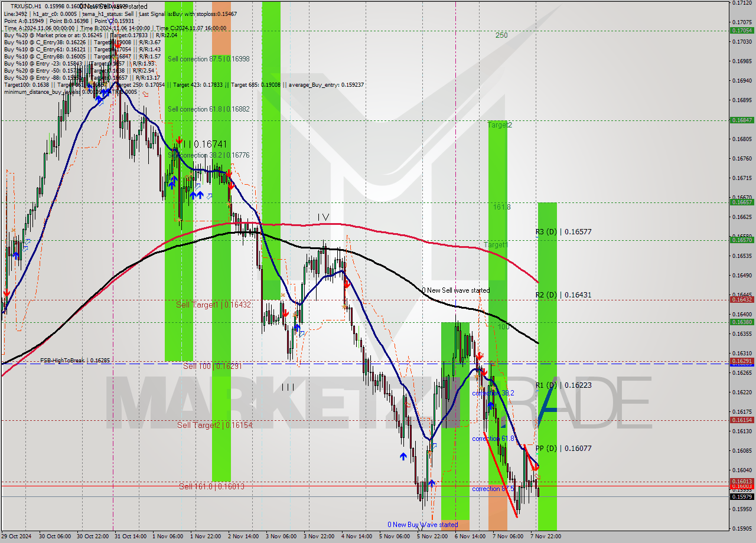The image size is (756, 543).
Task: Click the 0.15979 current price tag
Action: tap(742, 496)
